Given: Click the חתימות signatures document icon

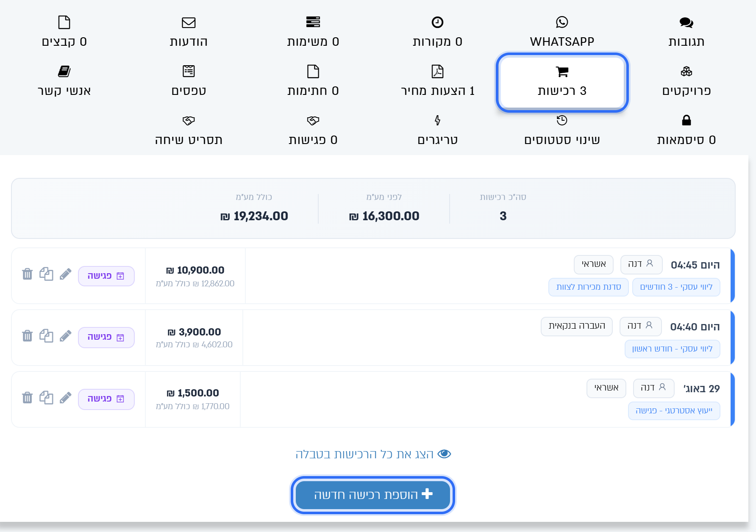Looking at the screenshot, I should pos(313,71).
